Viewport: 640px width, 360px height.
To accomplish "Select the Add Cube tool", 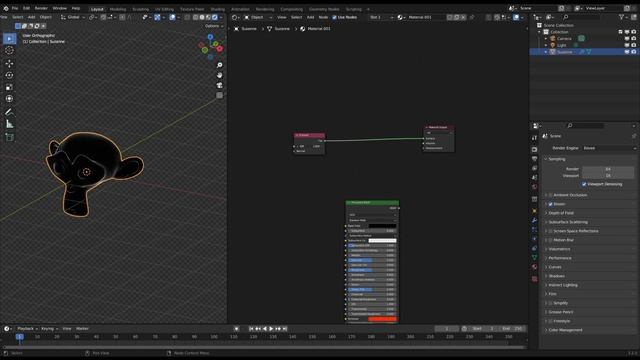I will coord(9,137).
